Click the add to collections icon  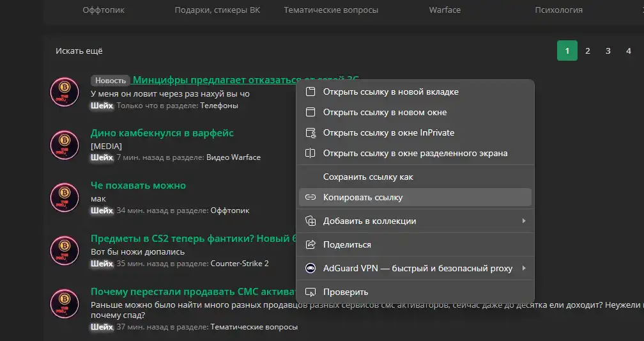coord(310,221)
